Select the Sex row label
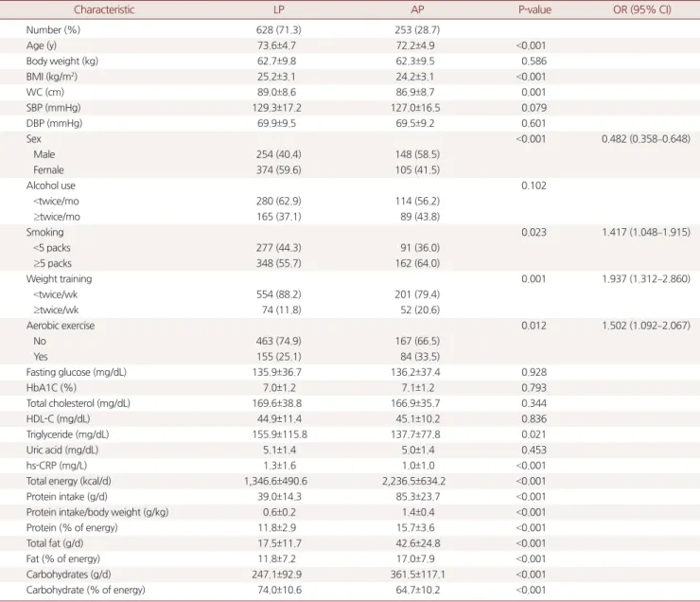 point(33,139)
